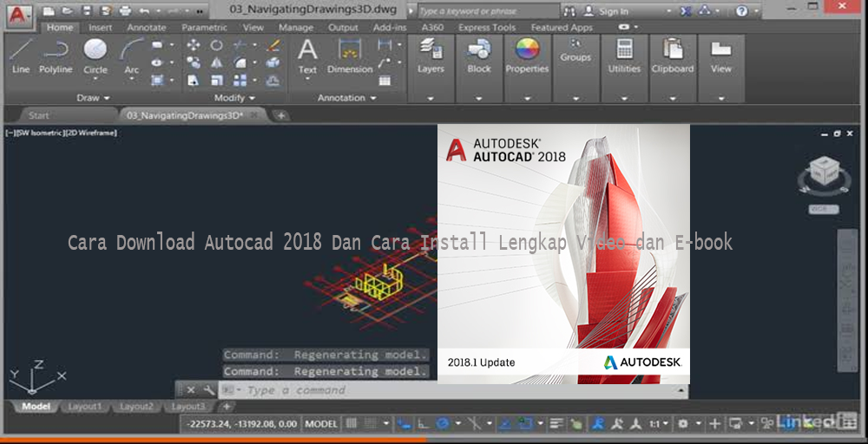Open the Arc tool dropdown arrow
The height and width of the screenshot is (444, 868).
131,79
